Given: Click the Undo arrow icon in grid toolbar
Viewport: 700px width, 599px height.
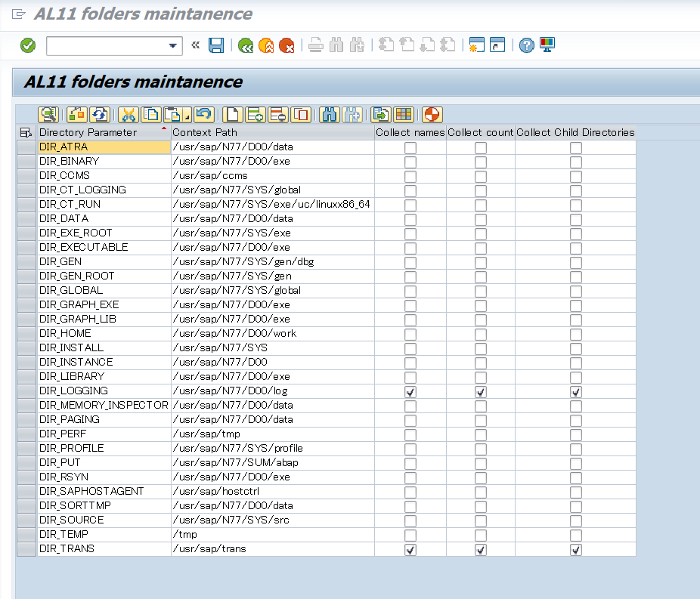Looking at the screenshot, I should click(203, 115).
